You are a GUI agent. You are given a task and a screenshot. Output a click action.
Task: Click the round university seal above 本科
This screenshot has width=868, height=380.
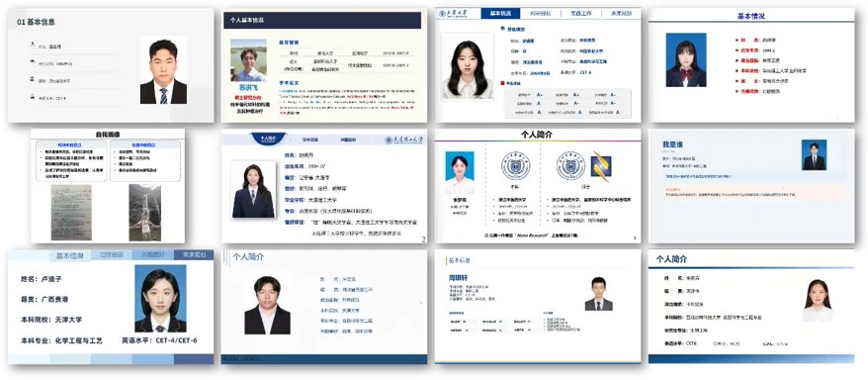pyautogui.click(x=515, y=165)
